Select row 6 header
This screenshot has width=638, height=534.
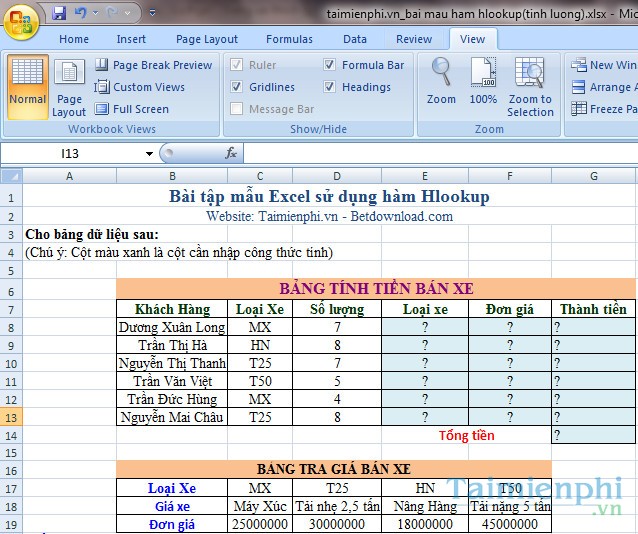pos(11,291)
